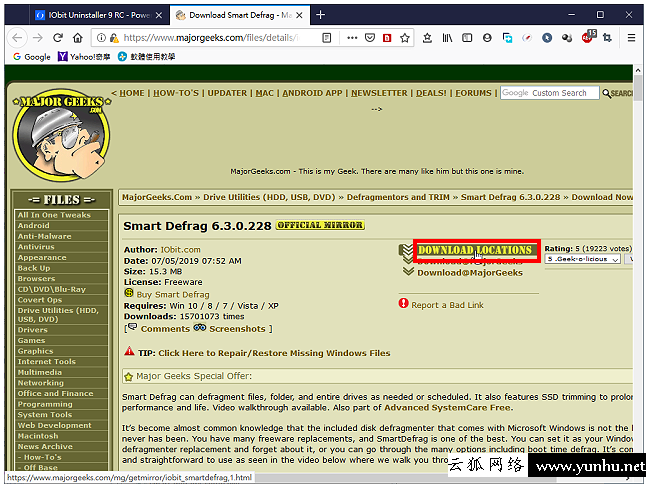This screenshot has width=649, height=488.
Task: Open HOW-TO'S in the top navigation
Action: pyautogui.click(x=176, y=93)
